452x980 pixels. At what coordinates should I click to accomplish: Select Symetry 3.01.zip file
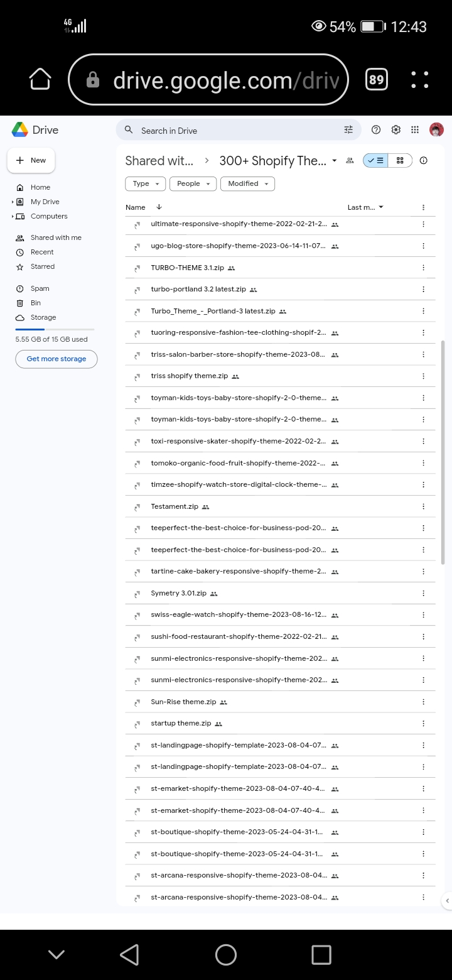pos(280,593)
